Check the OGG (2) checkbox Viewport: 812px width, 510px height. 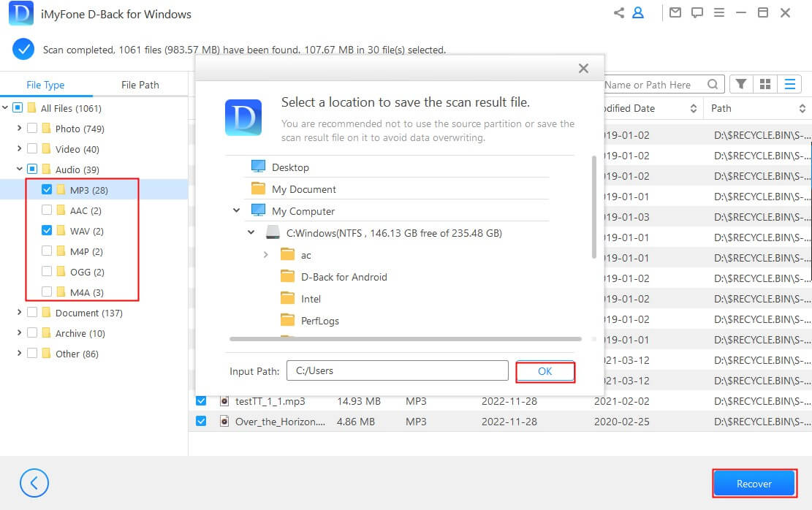[x=47, y=271]
